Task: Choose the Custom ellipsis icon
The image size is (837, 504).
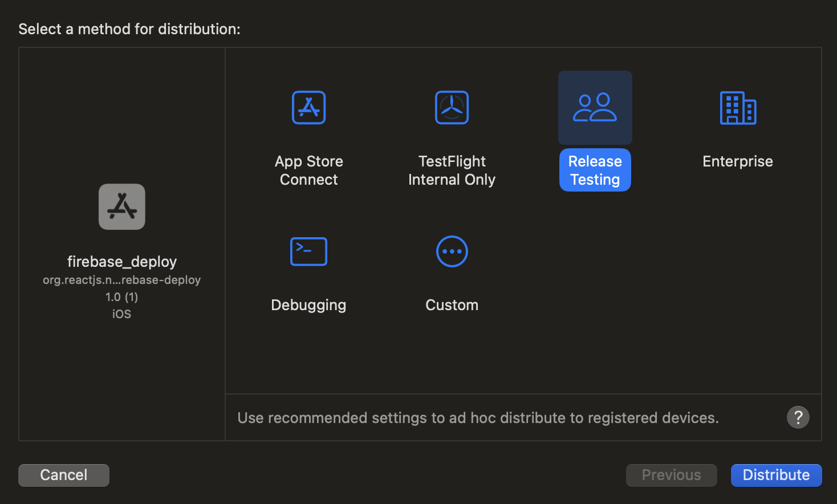Action: pos(452,251)
